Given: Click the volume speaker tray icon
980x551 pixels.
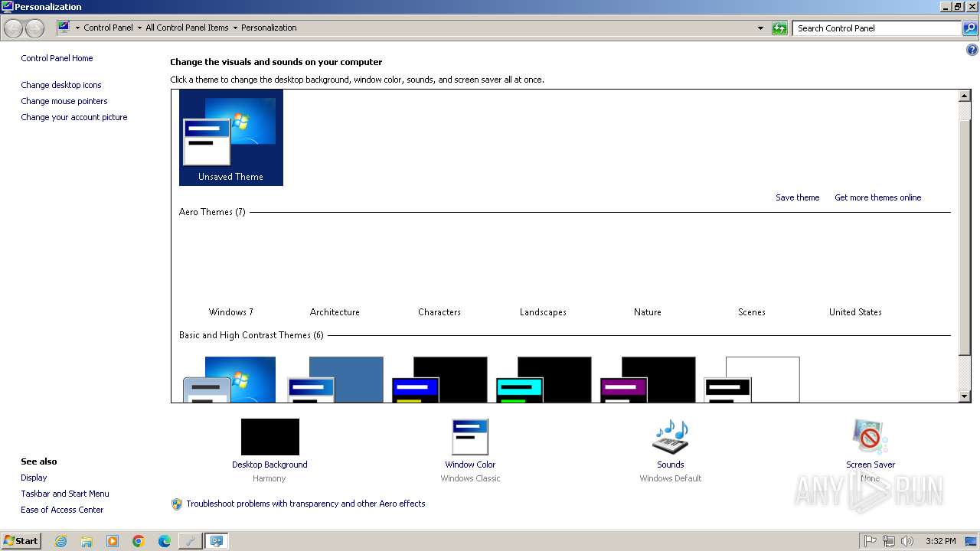Looking at the screenshot, I should [907, 541].
